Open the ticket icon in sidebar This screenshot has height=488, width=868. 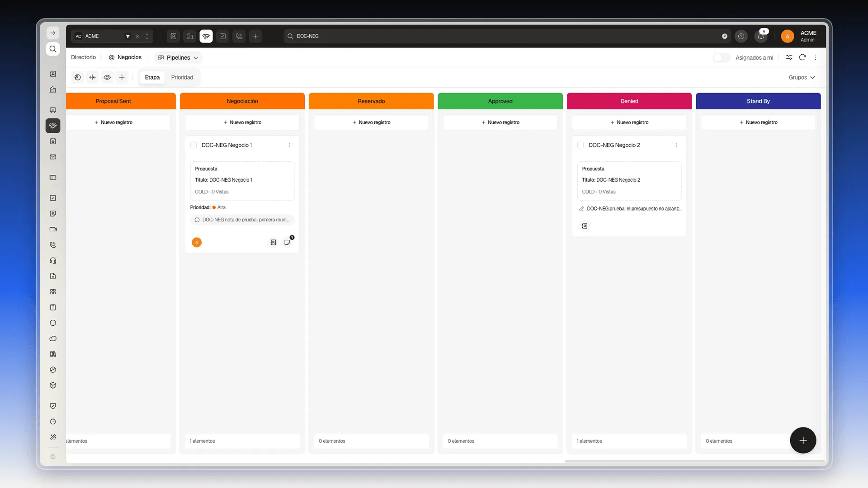53,178
